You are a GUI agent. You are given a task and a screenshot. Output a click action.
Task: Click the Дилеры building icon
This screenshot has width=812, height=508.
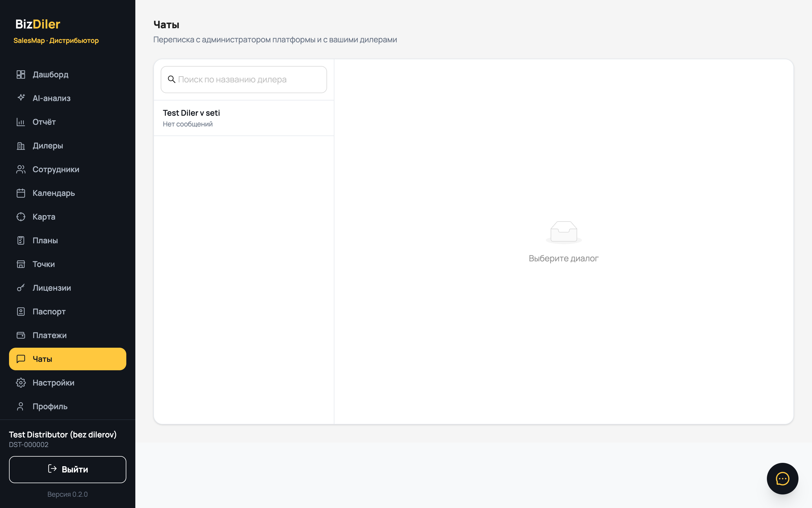pos(21,145)
